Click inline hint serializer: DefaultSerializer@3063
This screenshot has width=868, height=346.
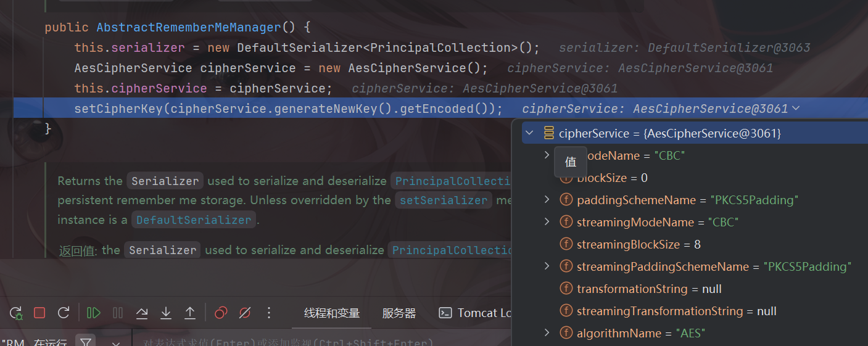(x=685, y=47)
